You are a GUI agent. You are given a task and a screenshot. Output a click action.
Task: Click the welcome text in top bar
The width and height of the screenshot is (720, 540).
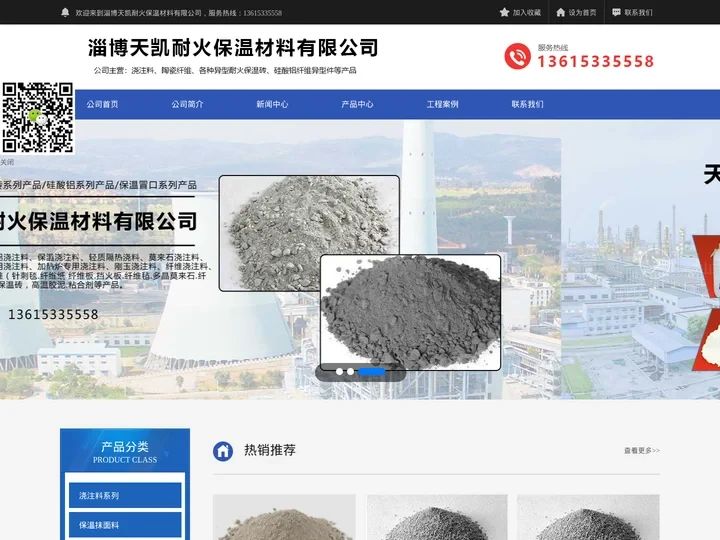pyautogui.click(x=179, y=13)
